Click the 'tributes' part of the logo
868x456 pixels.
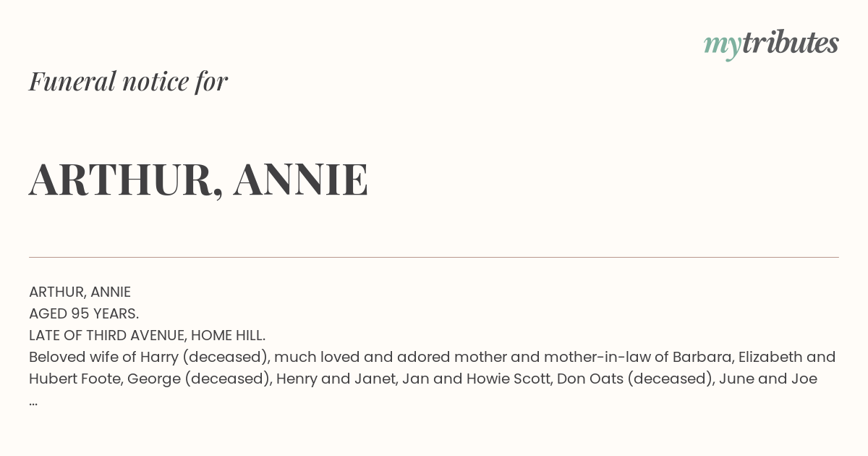click(x=790, y=43)
